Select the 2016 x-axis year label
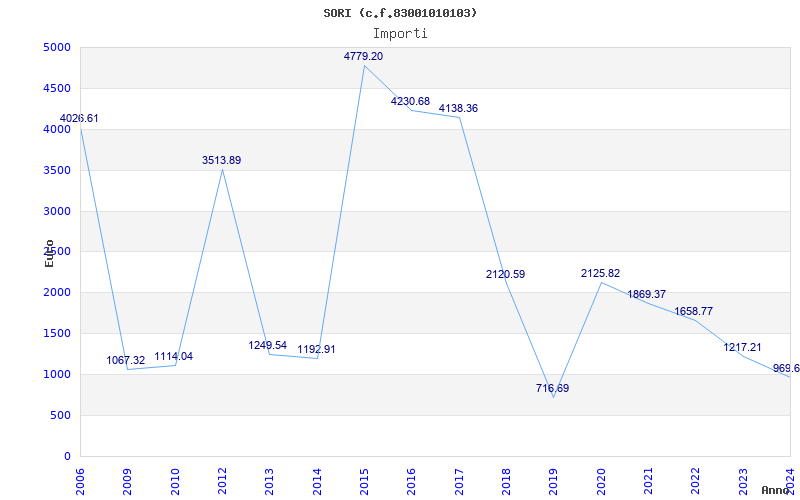Image resolution: width=800 pixels, height=500 pixels. click(412, 482)
